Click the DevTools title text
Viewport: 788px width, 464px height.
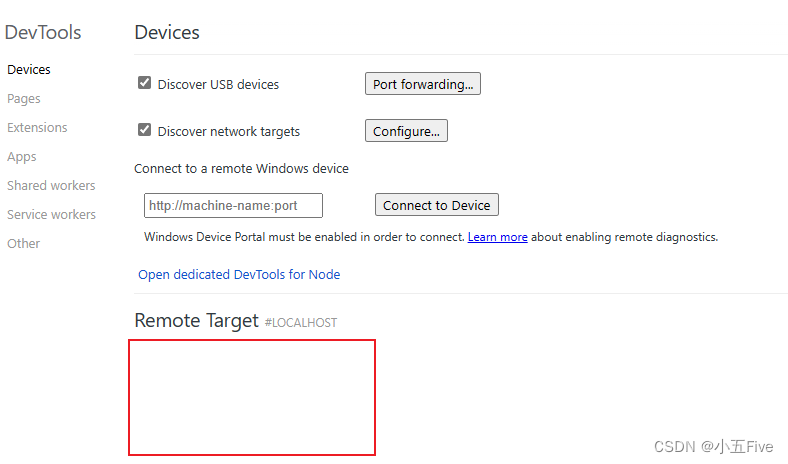(x=43, y=33)
